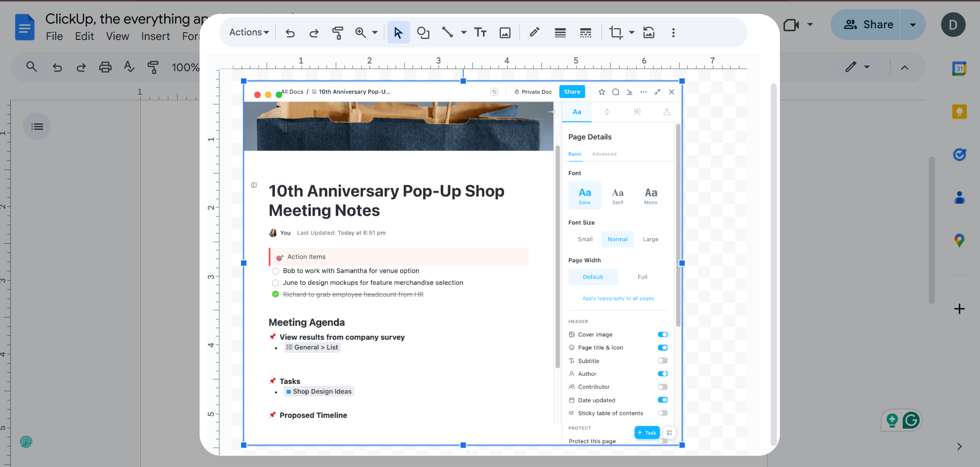The width and height of the screenshot is (980, 467).
Task: Disable the Cover image toggle
Action: [663, 334]
